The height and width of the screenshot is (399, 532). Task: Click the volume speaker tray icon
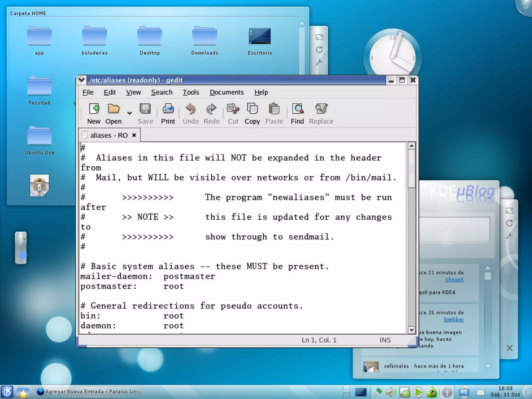pos(390,392)
